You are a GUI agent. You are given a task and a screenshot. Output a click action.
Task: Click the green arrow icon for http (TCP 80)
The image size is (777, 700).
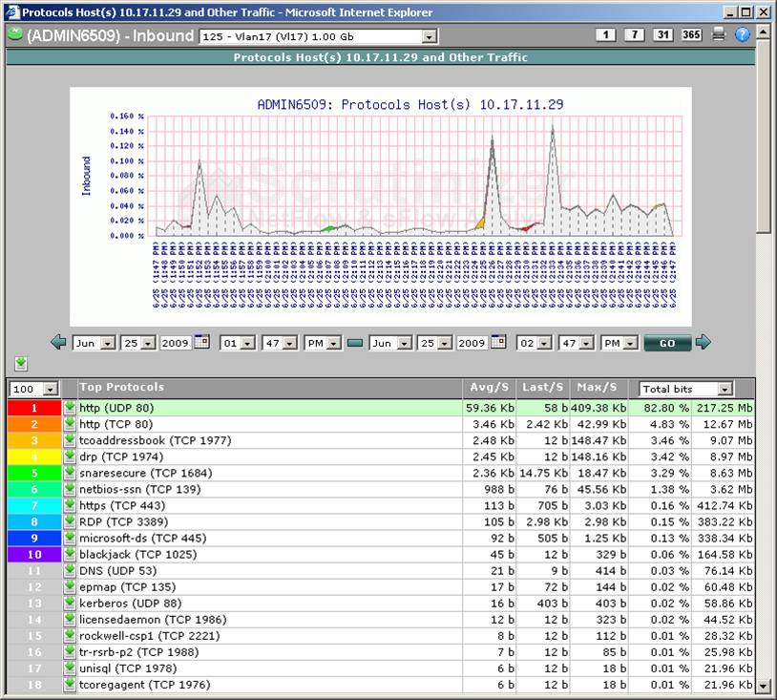tap(70, 424)
